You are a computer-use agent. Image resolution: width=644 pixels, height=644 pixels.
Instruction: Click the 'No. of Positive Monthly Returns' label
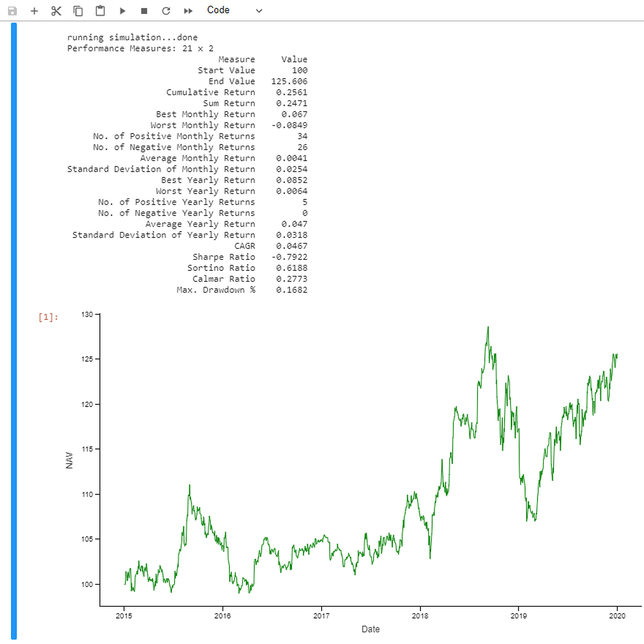pos(174,136)
